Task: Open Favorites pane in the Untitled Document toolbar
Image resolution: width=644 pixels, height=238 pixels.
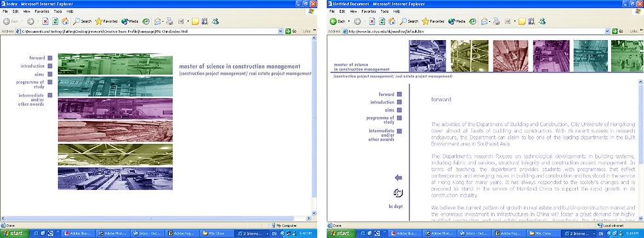Action: click(433, 22)
